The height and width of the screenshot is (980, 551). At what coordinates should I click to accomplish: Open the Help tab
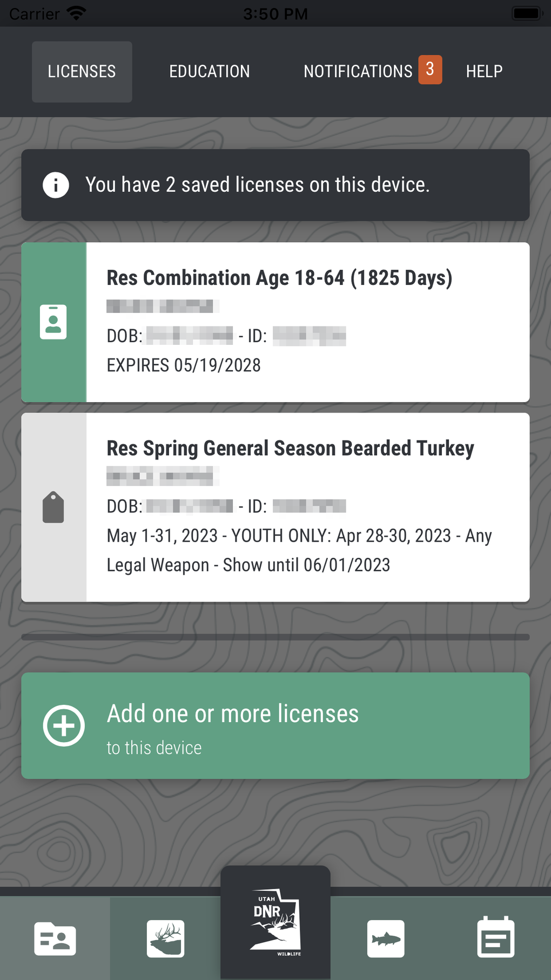tap(484, 71)
